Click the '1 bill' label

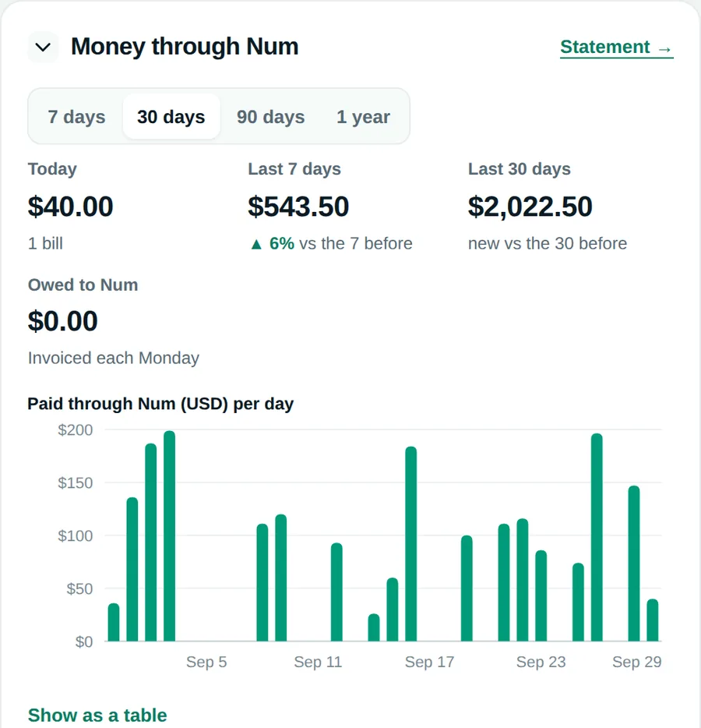[x=45, y=243]
